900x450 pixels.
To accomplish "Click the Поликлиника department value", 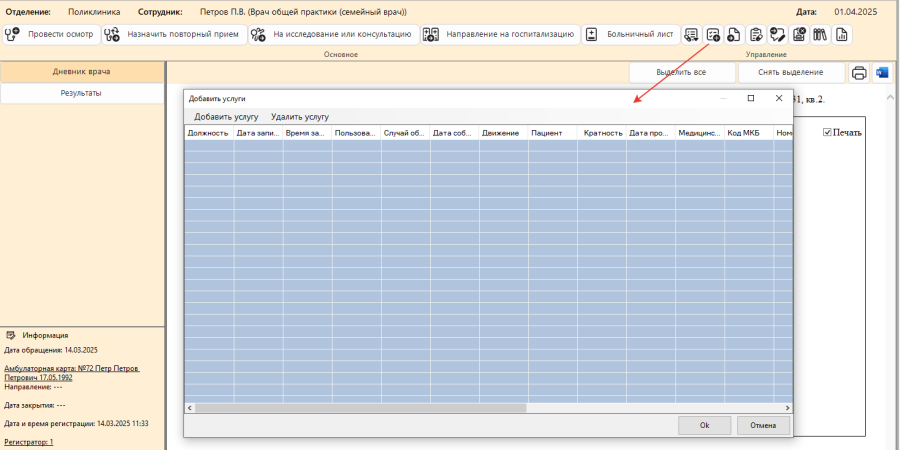I will 94,11.
